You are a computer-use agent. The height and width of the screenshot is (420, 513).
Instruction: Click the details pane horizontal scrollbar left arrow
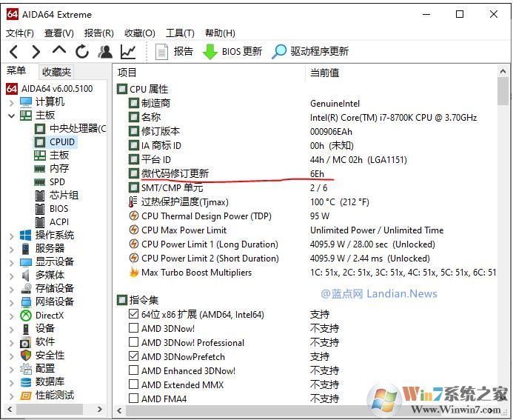pos(119,410)
